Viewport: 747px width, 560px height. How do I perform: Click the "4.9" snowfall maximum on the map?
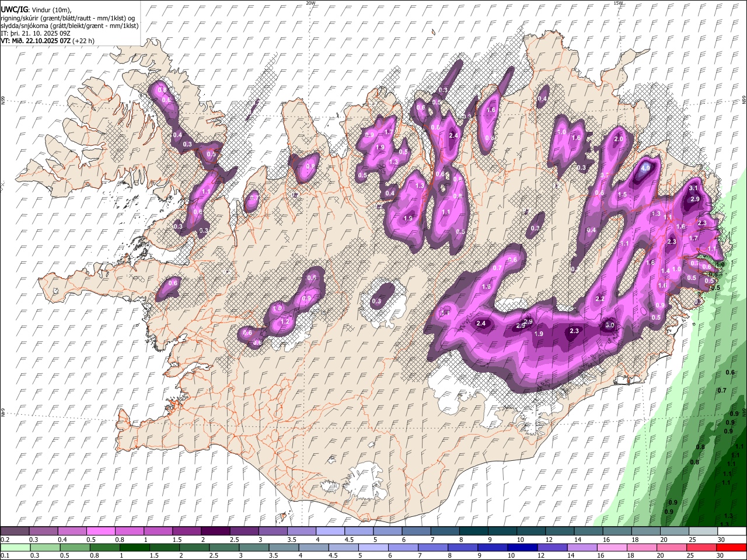pos(645,168)
